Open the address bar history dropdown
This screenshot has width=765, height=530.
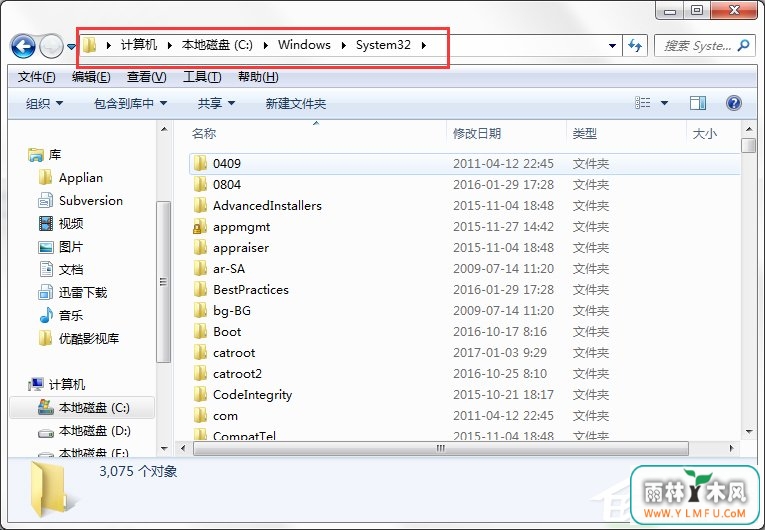click(612, 46)
